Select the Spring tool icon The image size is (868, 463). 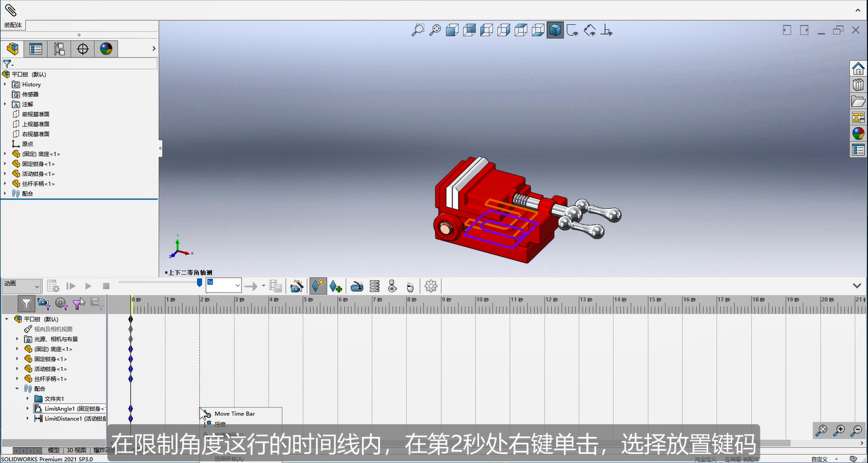(x=375, y=286)
